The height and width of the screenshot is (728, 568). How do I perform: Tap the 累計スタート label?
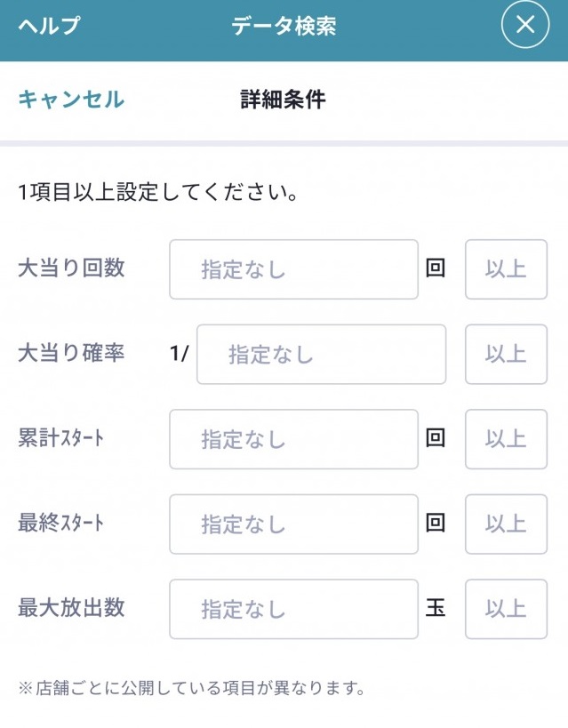[x=60, y=439]
